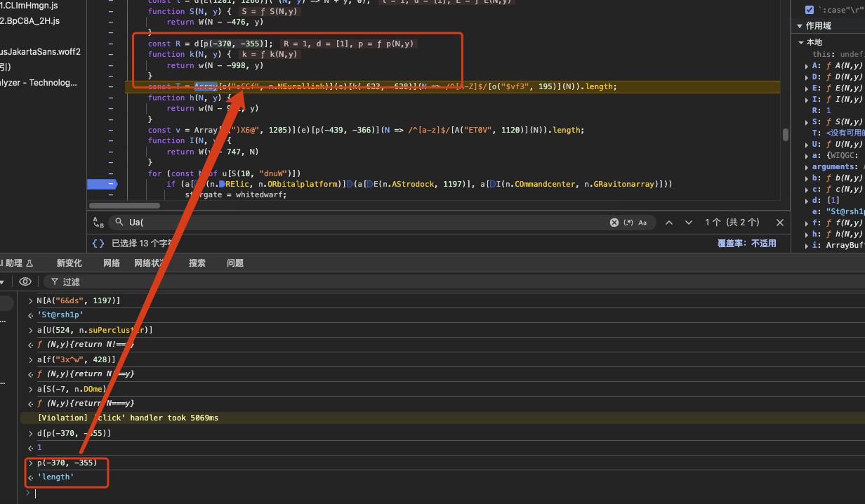The height and width of the screenshot is (504, 865).
Task: Open 2.BpC8A_2H.js in file tree
Action: tap(29, 21)
